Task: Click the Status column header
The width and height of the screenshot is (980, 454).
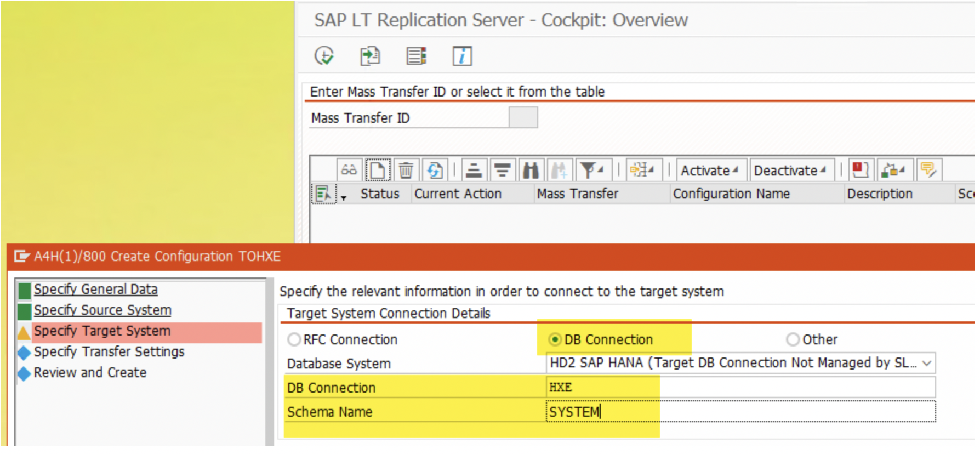Action: pyautogui.click(x=380, y=194)
